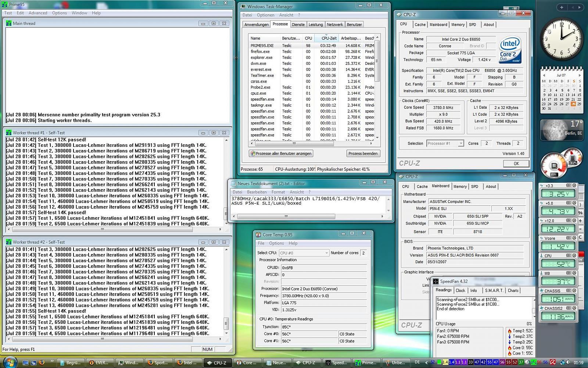This screenshot has width=588, height=368.
Task: Click the Intel Core 2 Duo logo
Action: (x=510, y=50)
